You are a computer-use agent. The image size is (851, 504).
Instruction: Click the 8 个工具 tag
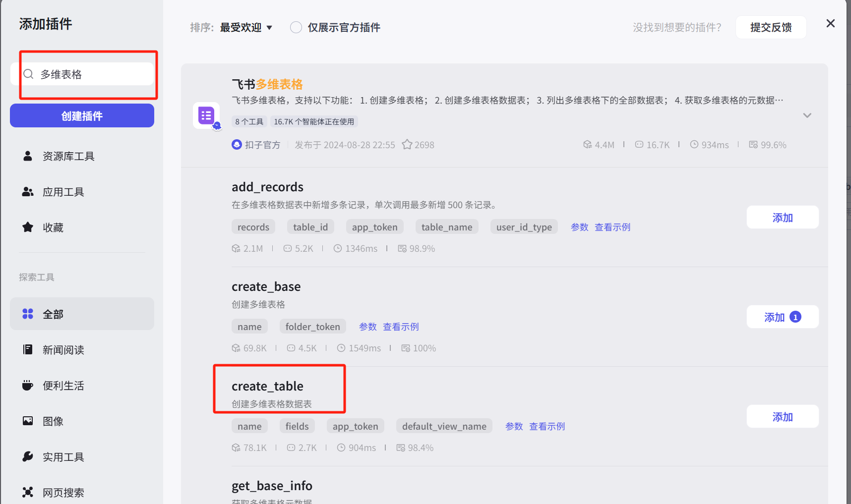[249, 121]
